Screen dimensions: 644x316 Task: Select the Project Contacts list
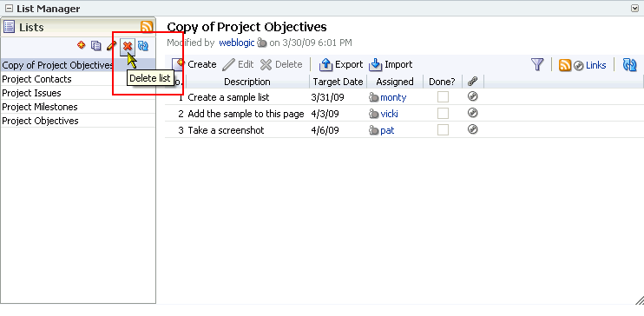click(78, 79)
